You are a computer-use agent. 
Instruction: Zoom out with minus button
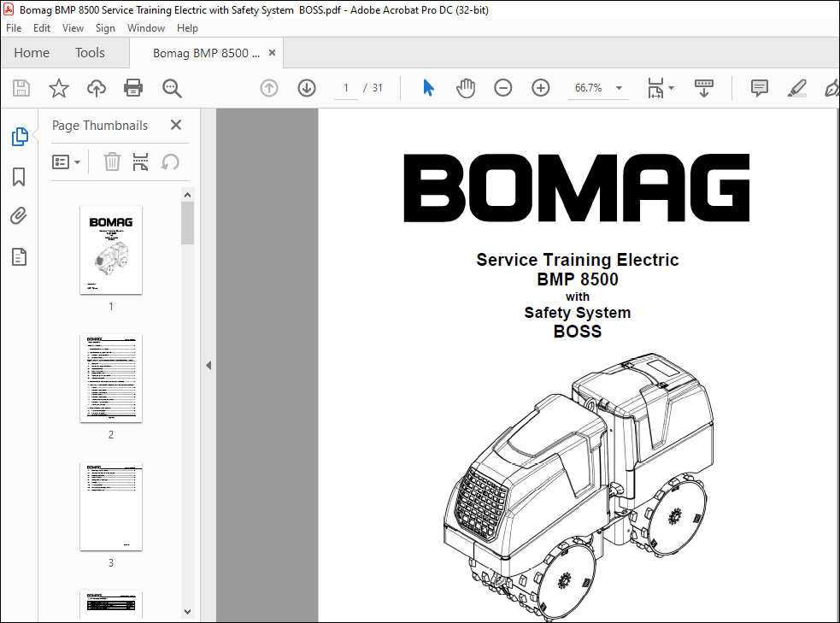tap(503, 88)
